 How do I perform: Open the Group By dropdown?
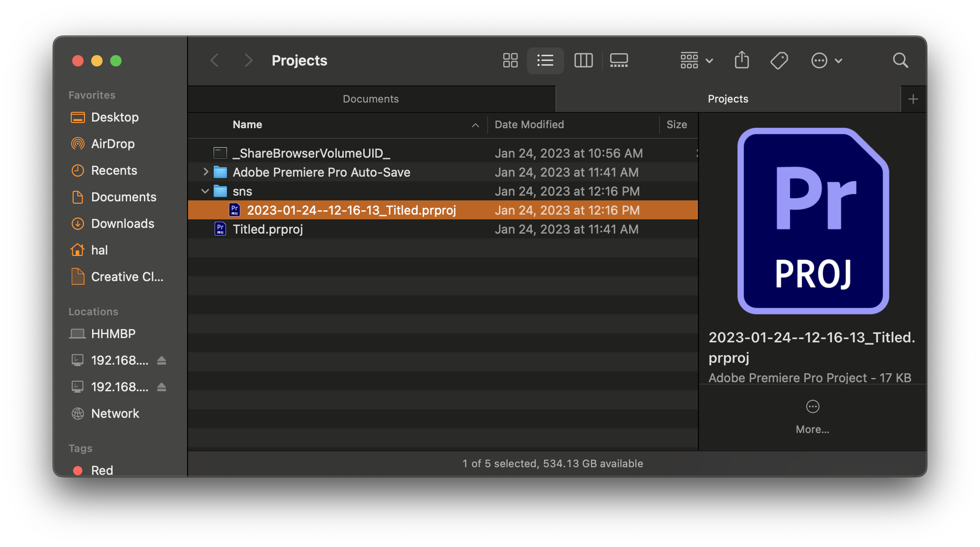(697, 60)
